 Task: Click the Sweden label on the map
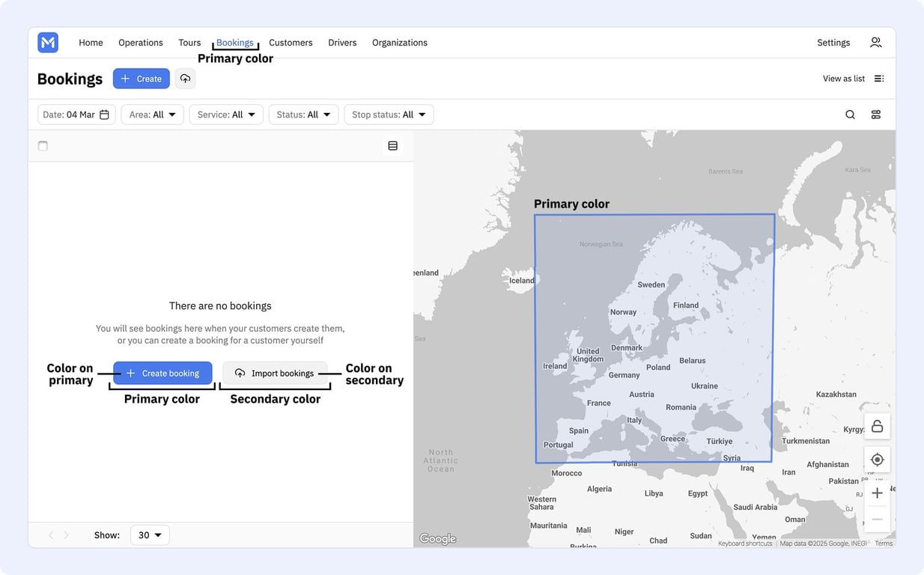(x=651, y=285)
